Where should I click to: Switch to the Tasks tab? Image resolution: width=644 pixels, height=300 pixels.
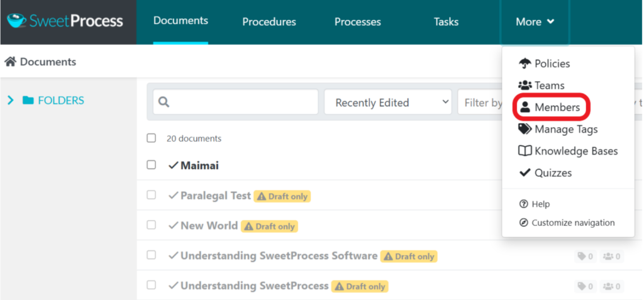point(446,21)
